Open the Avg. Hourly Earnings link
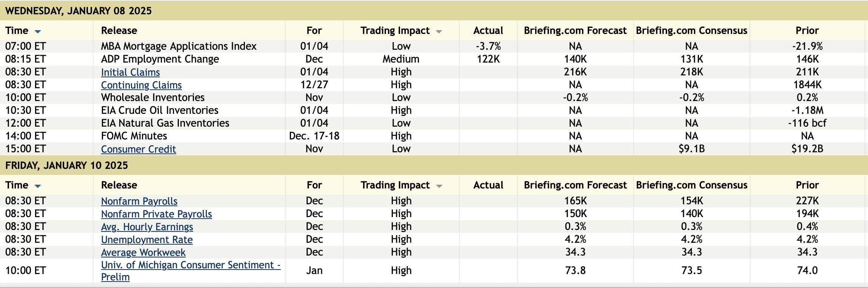The image size is (868, 288). point(147,227)
